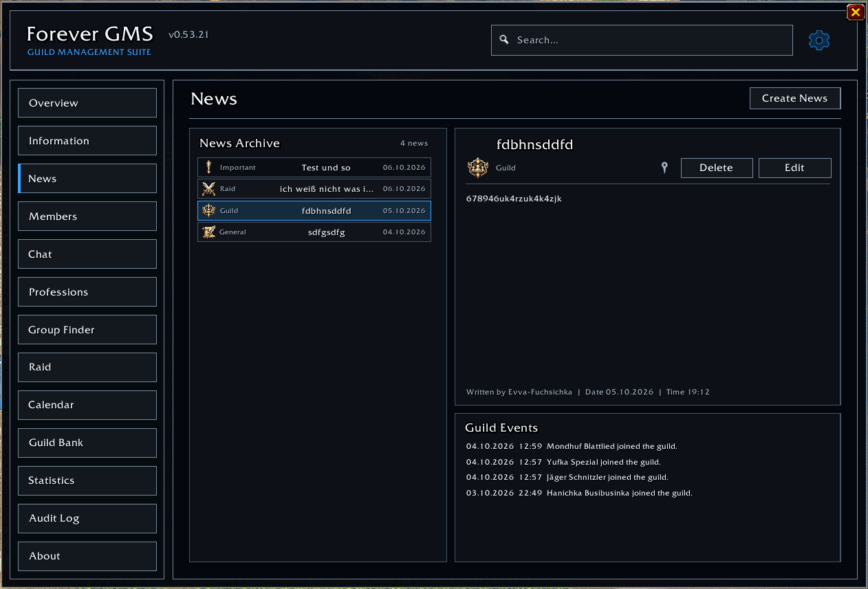Click the '4 news' counter text
Screen dimensions: 868x589
pos(414,143)
